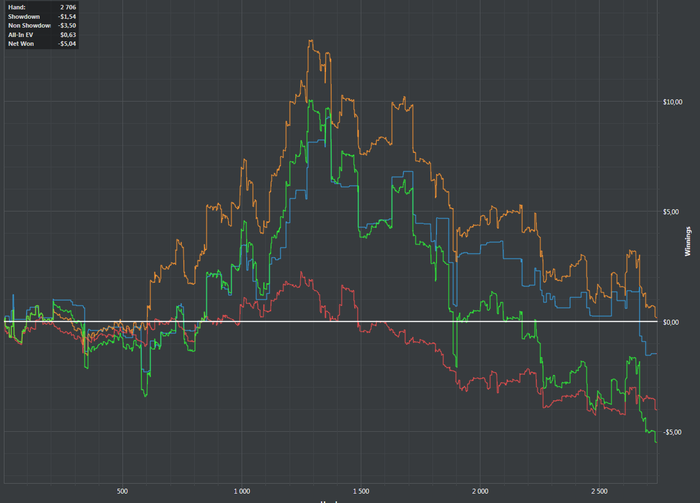Click the All-In EV value $0,63
This screenshot has width=700, height=503.
tap(68, 35)
